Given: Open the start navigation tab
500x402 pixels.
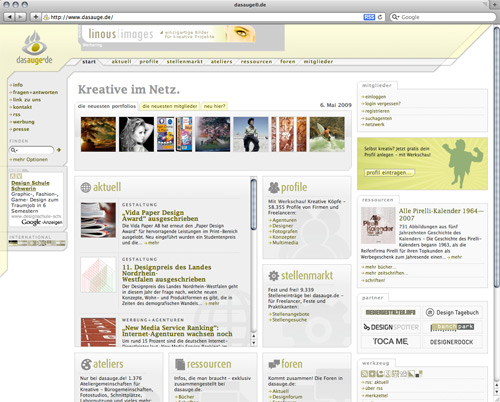Looking at the screenshot, I should pyautogui.click(x=89, y=62).
